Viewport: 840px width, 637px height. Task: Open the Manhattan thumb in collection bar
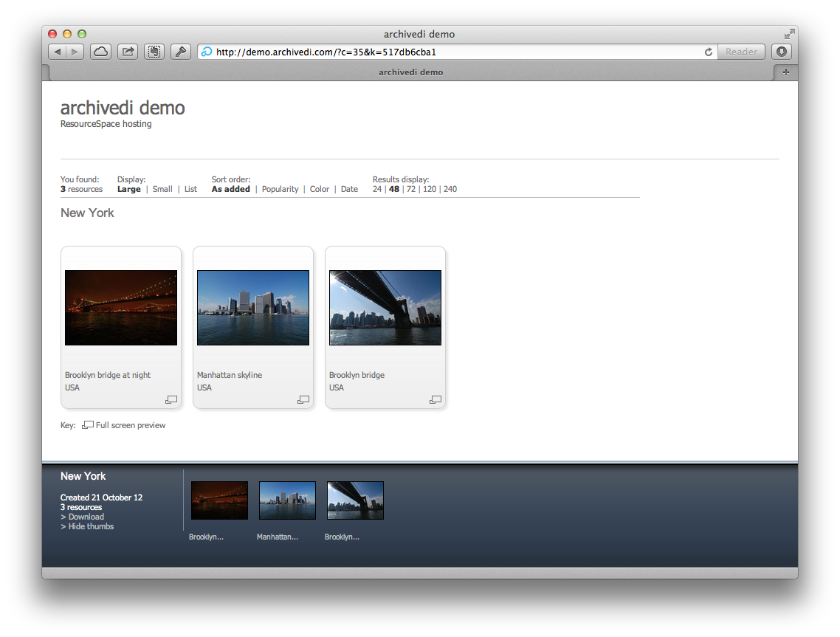pyautogui.click(x=288, y=500)
